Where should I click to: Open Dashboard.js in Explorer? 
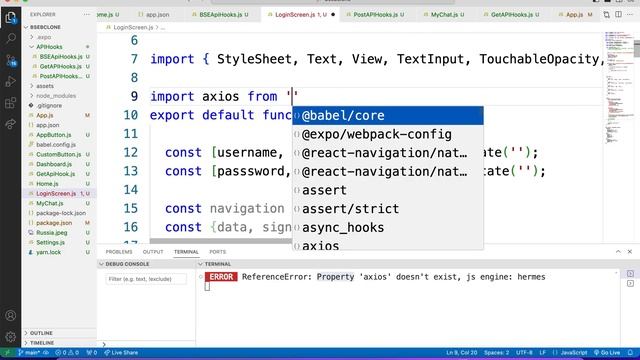(x=54, y=164)
